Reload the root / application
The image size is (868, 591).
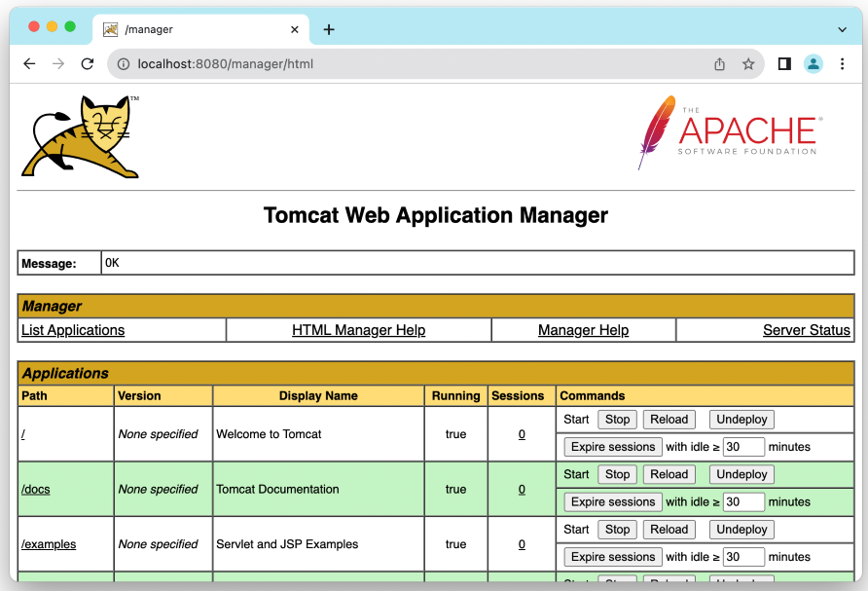pyautogui.click(x=669, y=420)
